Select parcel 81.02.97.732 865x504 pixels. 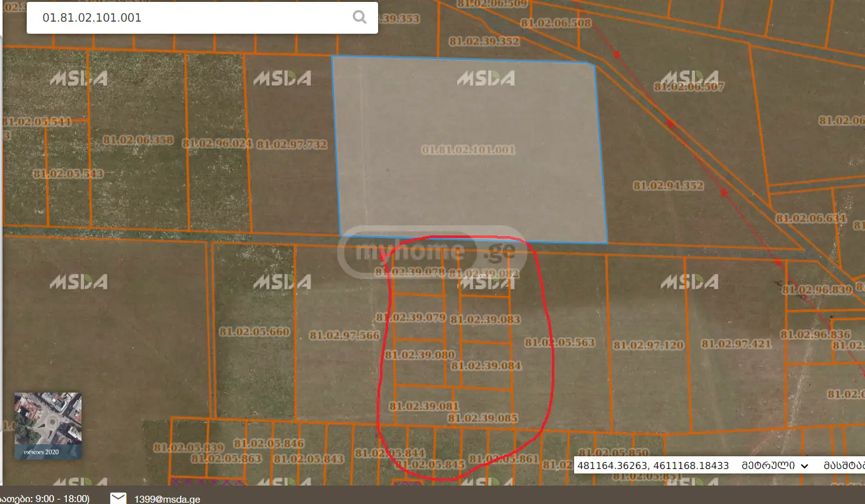292,144
